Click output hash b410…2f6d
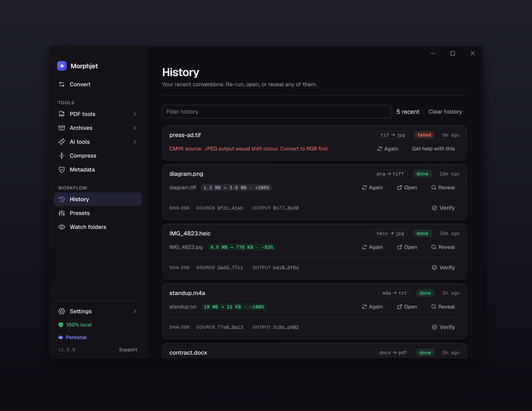 tap(286, 267)
